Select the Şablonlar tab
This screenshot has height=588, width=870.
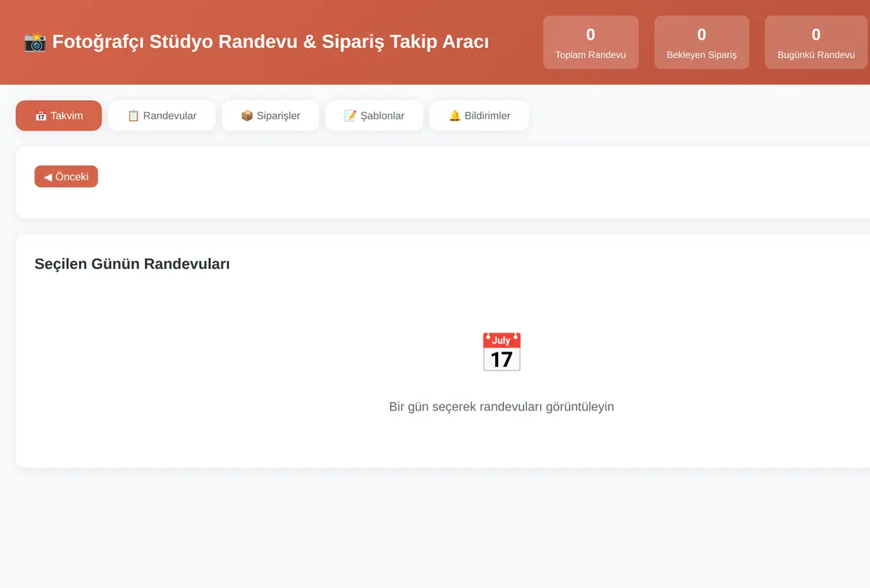374,115
